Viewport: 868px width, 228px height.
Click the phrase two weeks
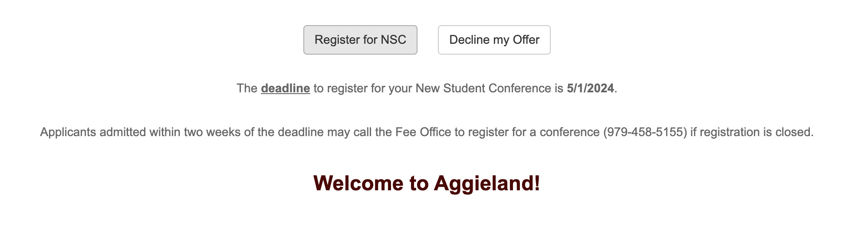212,132
